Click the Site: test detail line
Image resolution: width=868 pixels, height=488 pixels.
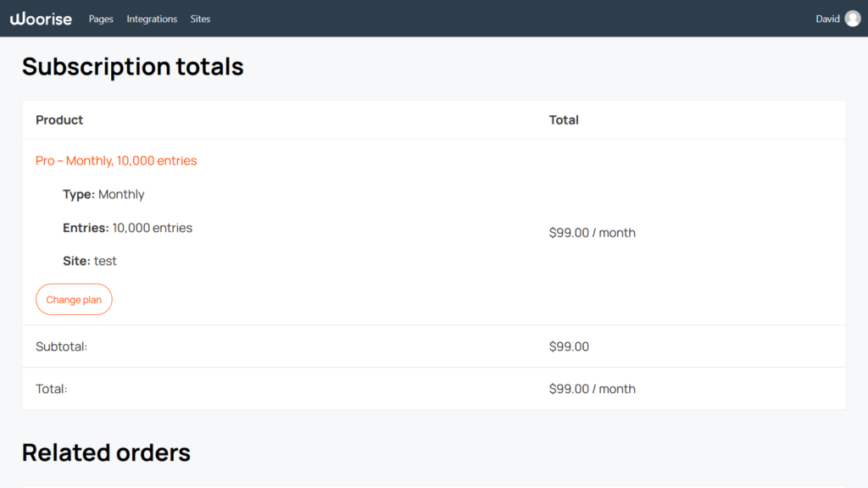(x=90, y=261)
